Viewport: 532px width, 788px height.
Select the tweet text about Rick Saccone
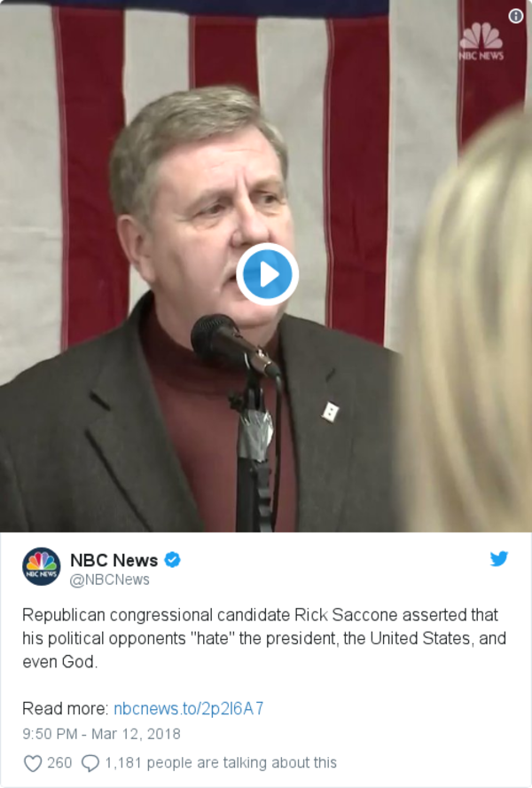264,638
